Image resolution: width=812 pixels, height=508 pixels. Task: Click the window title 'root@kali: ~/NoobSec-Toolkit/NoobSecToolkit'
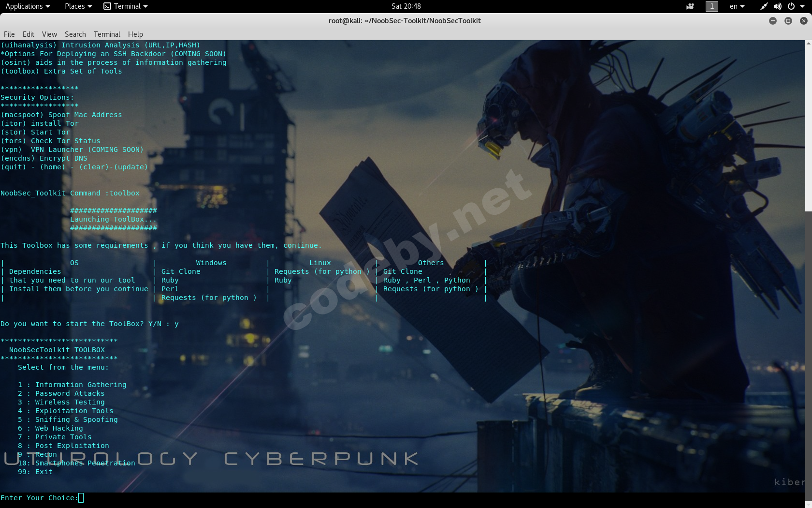(x=405, y=21)
